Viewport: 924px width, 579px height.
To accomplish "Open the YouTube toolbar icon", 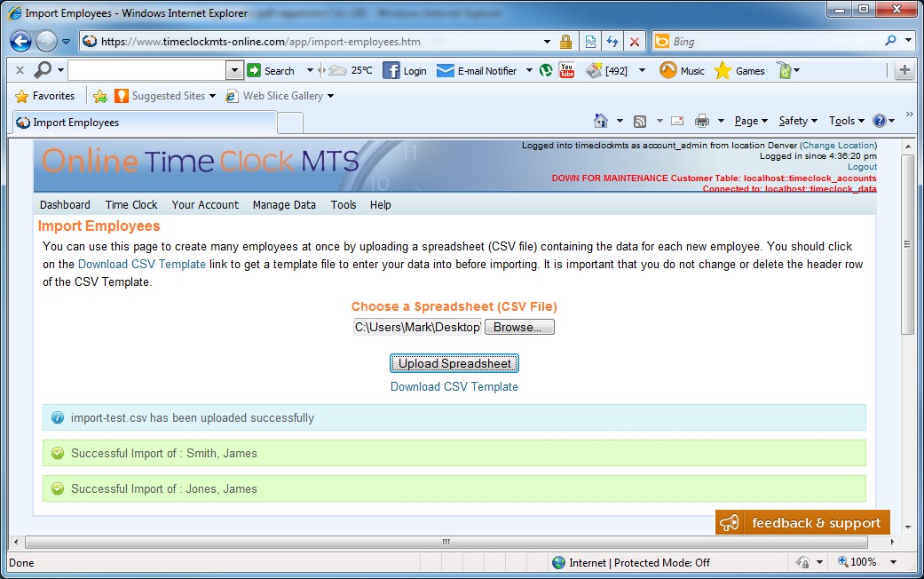I will [x=567, y=71].
